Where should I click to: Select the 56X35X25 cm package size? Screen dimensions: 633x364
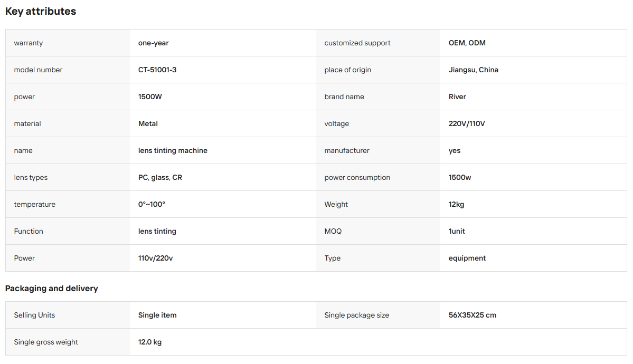pyautogui.click(x=473, y=315)
